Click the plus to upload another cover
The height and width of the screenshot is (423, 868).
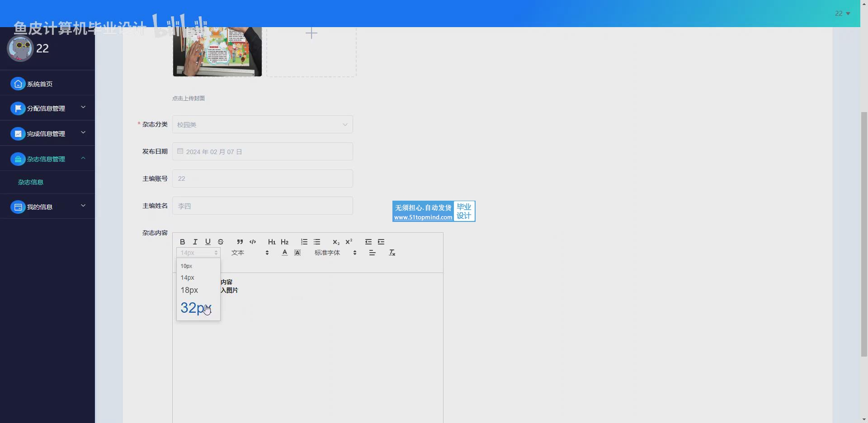(311, 33)
